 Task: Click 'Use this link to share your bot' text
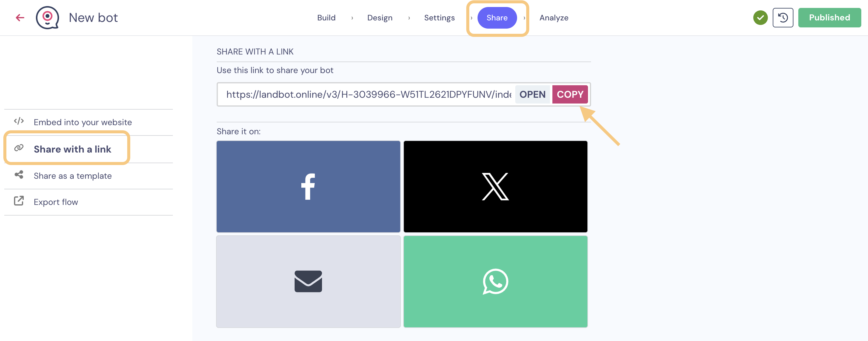[x=275, y=70]
